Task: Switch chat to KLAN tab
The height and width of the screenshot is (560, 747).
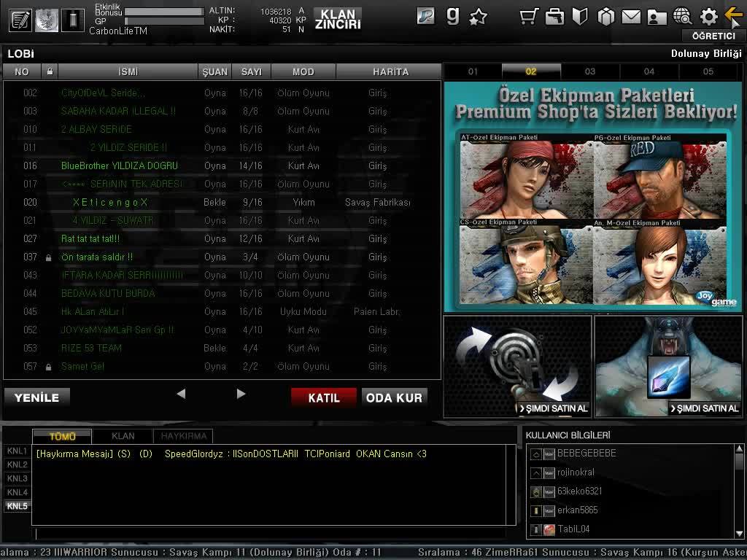Action: (123, 436)
